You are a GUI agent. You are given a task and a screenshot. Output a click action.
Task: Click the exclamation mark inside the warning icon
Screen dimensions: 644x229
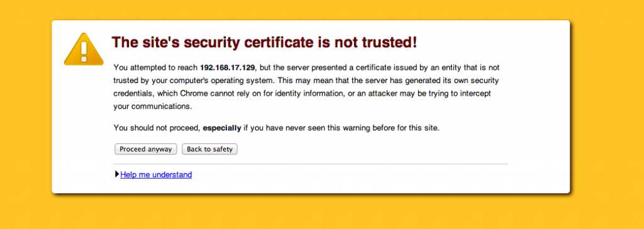pyautogui.click(x=84, y=52)
